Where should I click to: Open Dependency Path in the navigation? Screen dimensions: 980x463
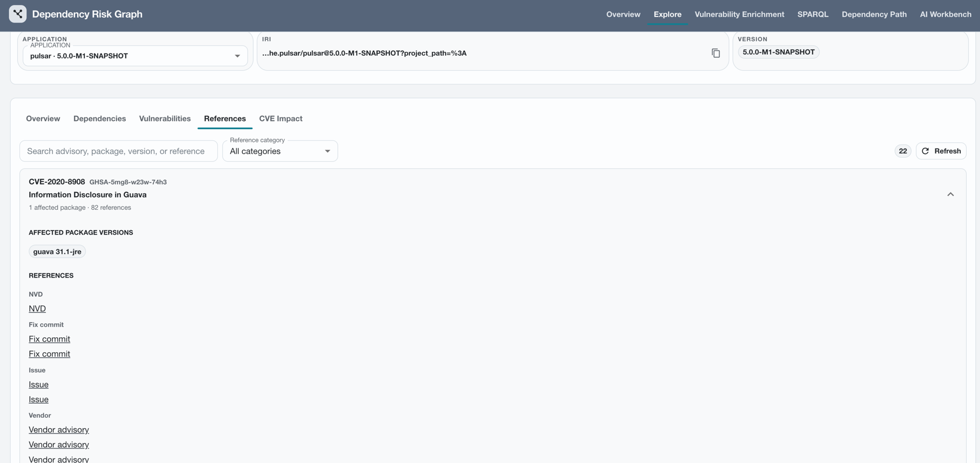click(874, 14)
